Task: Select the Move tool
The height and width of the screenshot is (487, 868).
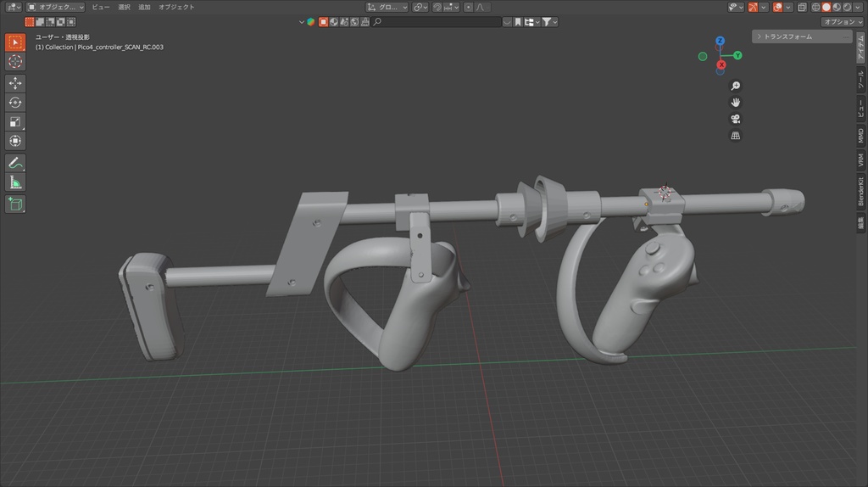Action: tap(15, 83)
